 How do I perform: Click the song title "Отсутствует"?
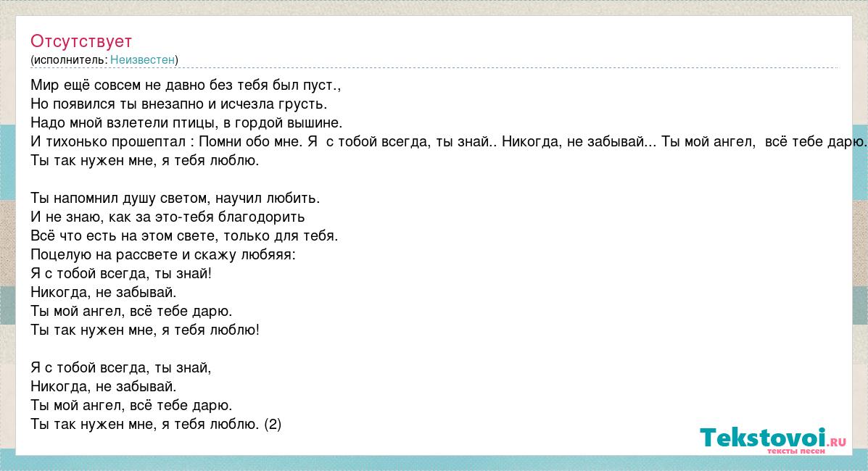pos(81,41)
